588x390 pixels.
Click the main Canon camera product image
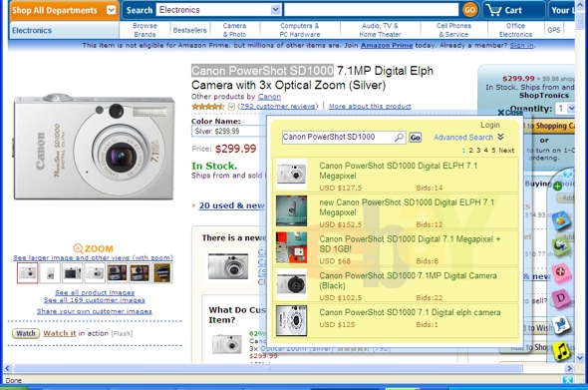tap(94, 148)
